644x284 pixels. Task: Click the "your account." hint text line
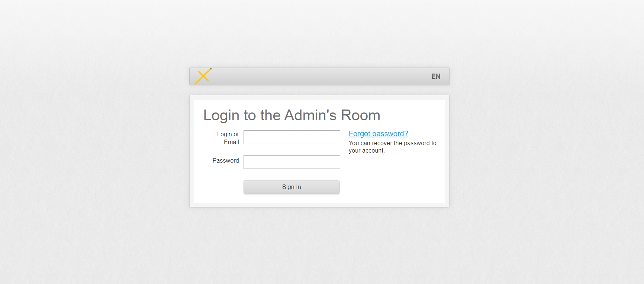pyautogui.click(x=366, y=151)
